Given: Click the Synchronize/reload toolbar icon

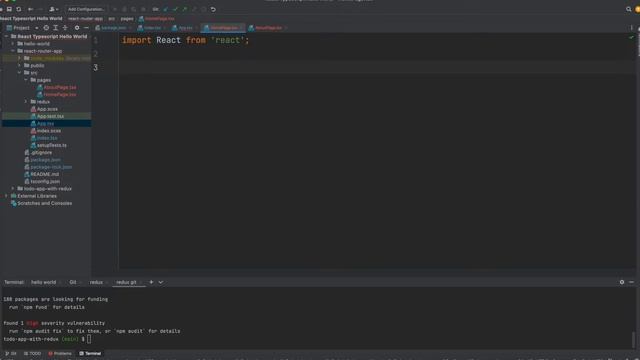Looking at the screenshot, I should click(x=18, y=9).
